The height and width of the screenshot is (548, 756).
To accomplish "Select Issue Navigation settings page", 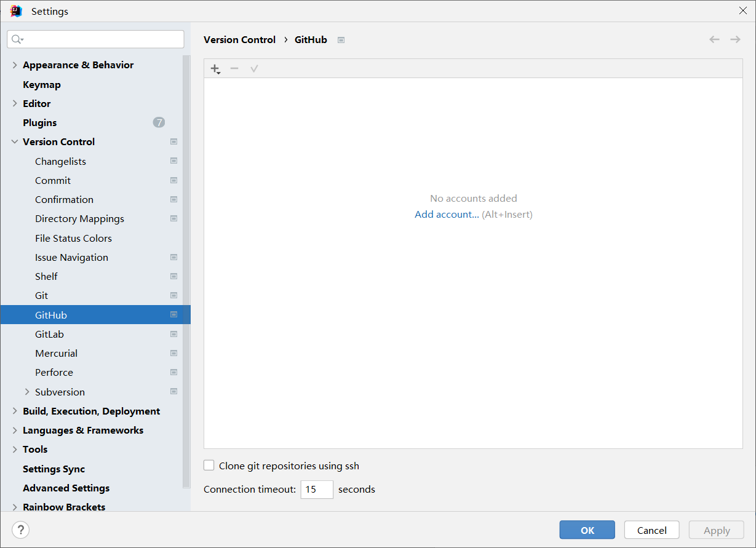I will (x=71, y=257).
